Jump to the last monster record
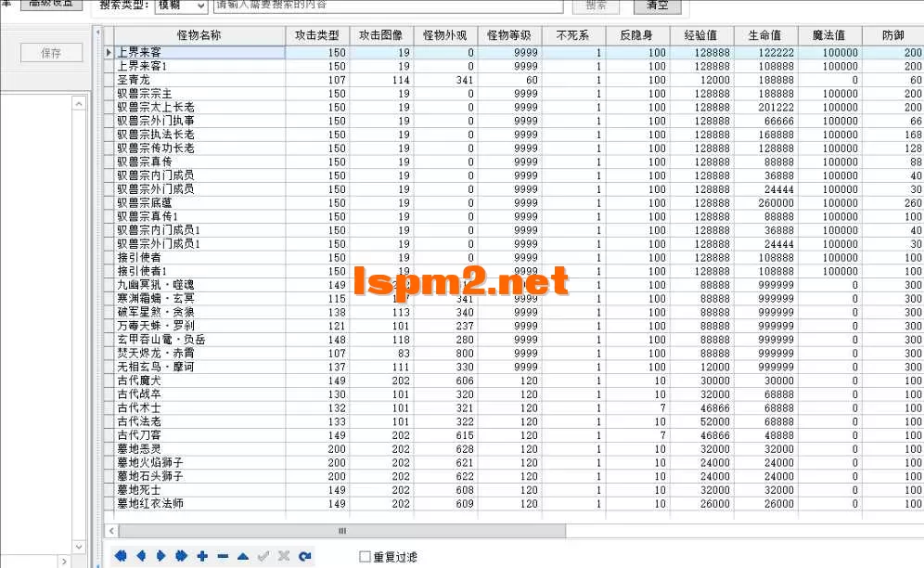 pyautogui.click(x=182, y=556)
